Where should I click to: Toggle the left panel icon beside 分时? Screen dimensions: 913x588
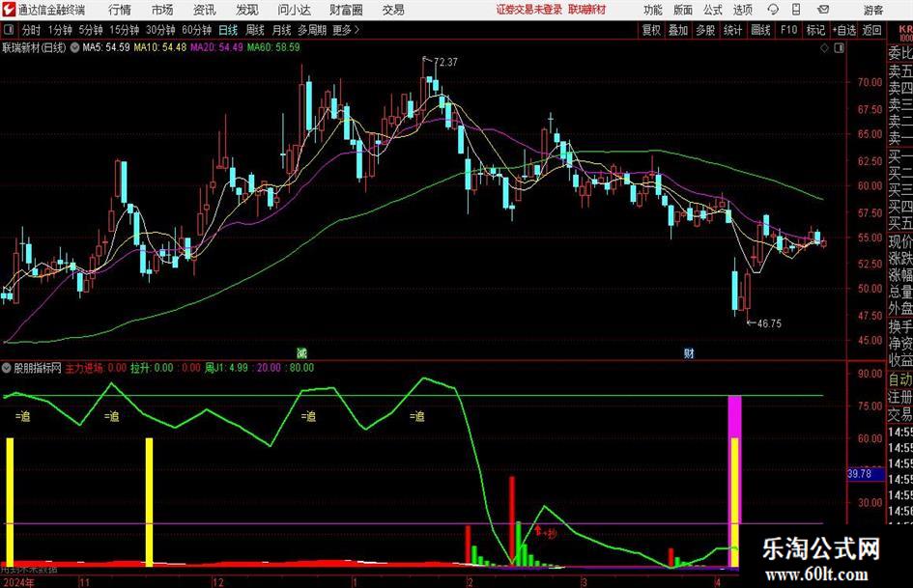[x=9, y=30]
